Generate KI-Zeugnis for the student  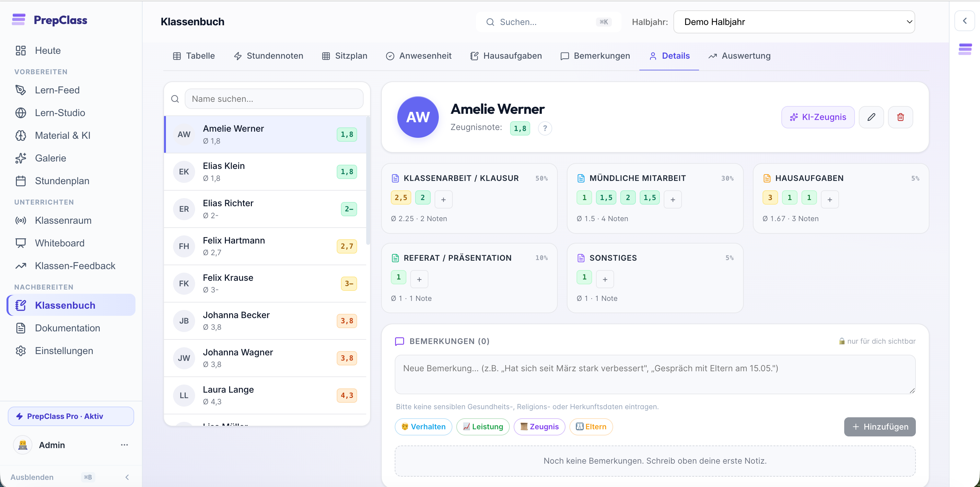coord(818,117)
